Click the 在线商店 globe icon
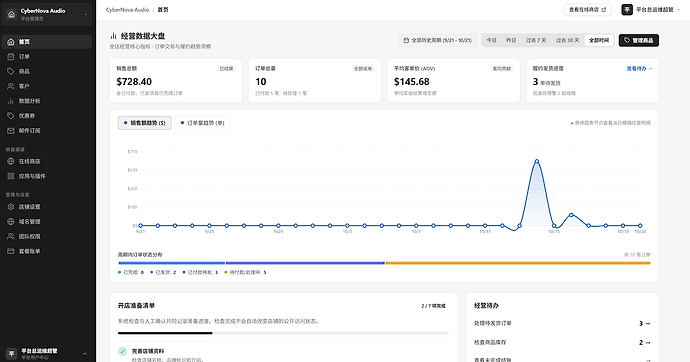690x362 pixels. (11, 161)
